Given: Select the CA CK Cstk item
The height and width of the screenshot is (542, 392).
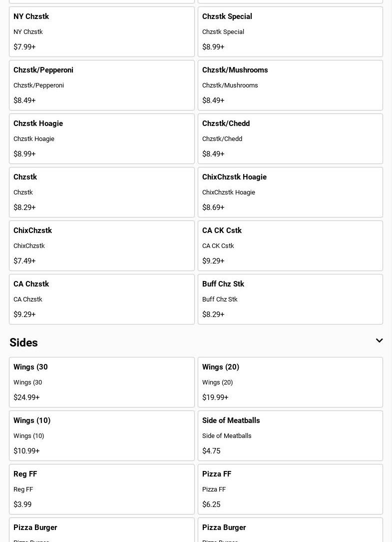Looking at the screenshot, I should (290, 245).
